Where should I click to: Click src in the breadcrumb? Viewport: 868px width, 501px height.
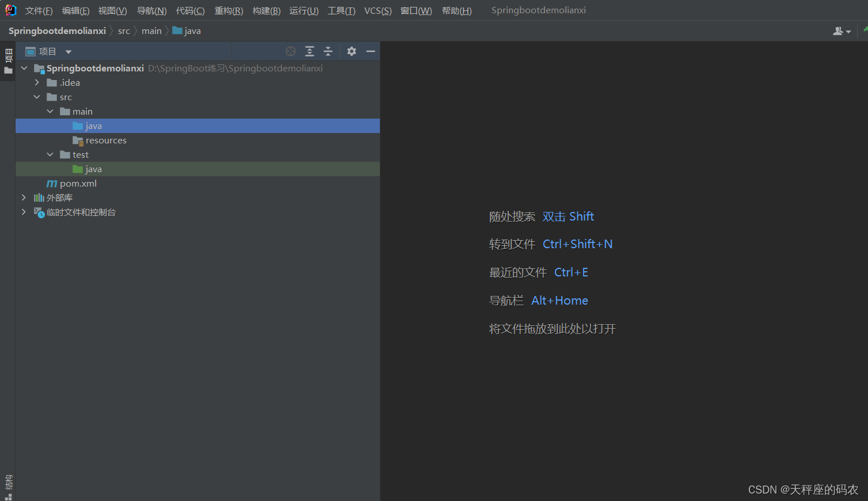point(124,31)
